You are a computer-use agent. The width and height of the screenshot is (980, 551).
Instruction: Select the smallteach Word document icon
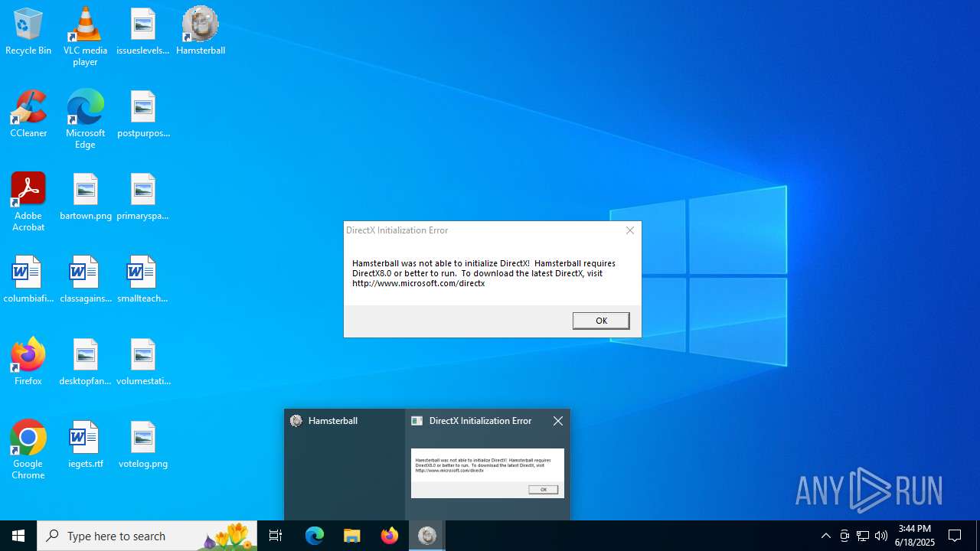pos(143,279)
